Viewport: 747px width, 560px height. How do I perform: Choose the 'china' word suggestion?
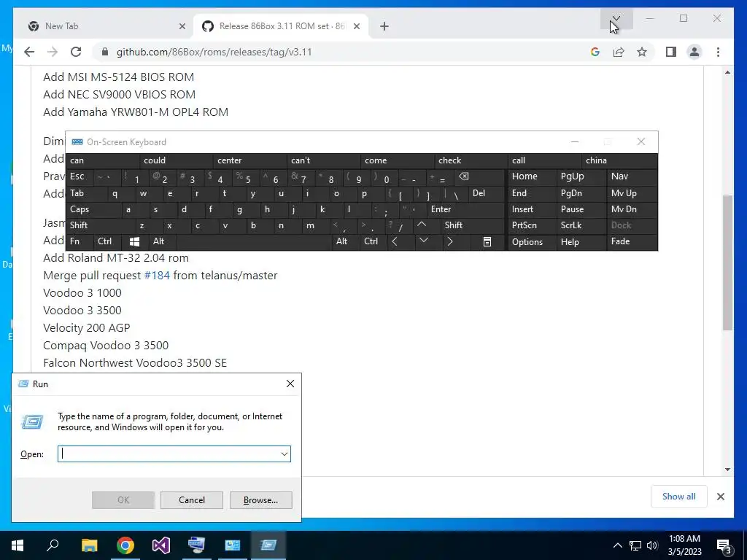(x=619, y=160)
